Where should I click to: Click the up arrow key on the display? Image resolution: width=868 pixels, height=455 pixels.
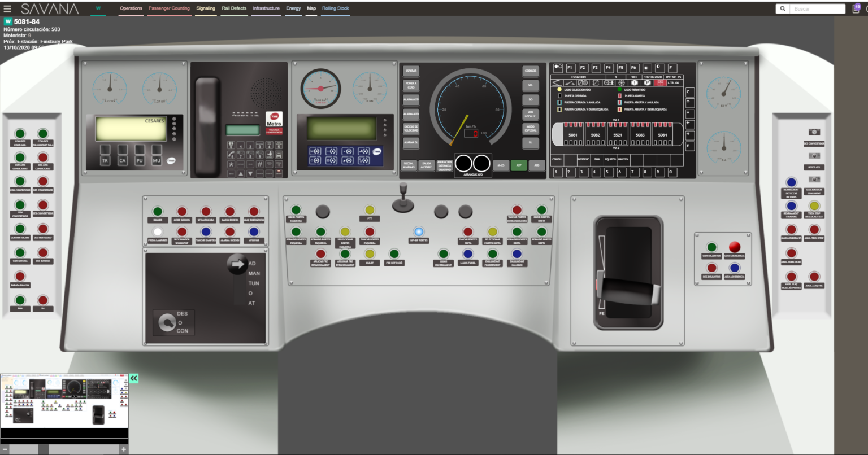[x=689, y=103]
